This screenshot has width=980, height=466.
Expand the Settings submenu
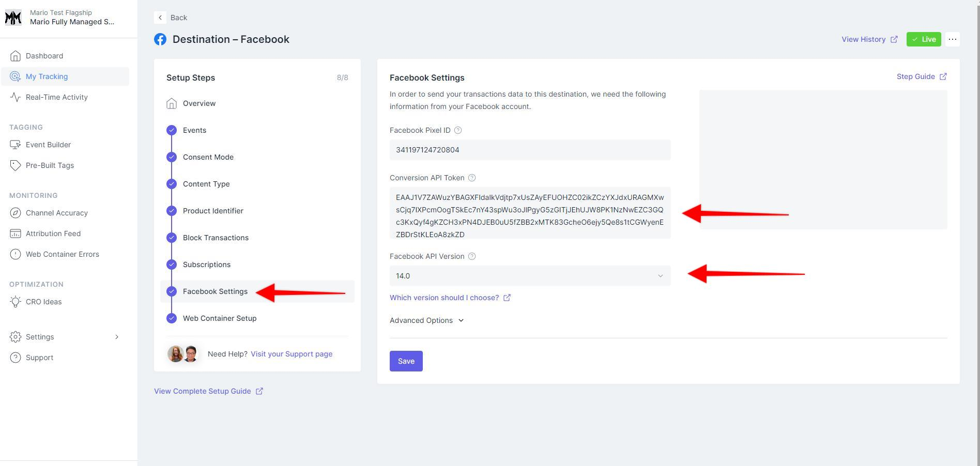39,337
